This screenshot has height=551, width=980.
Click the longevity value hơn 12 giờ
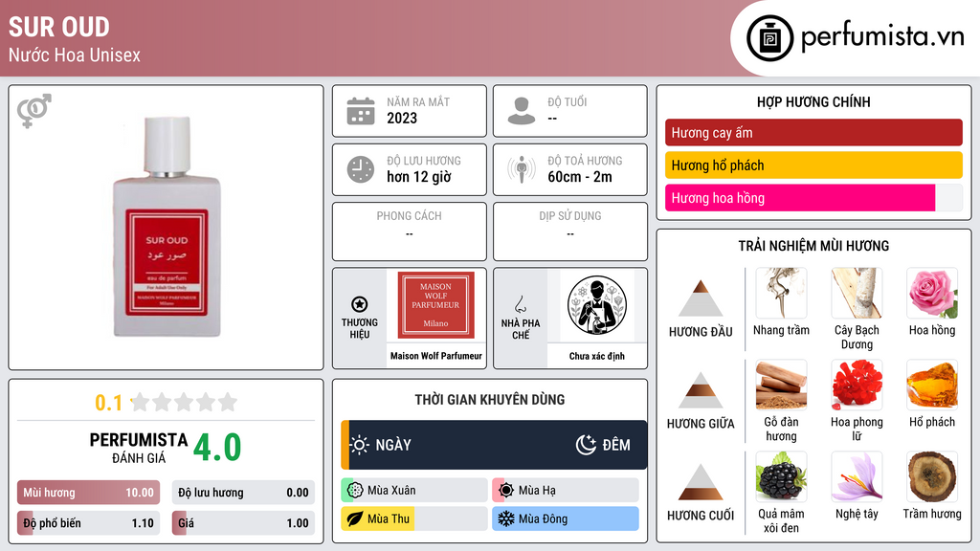(x=419, y=177)
